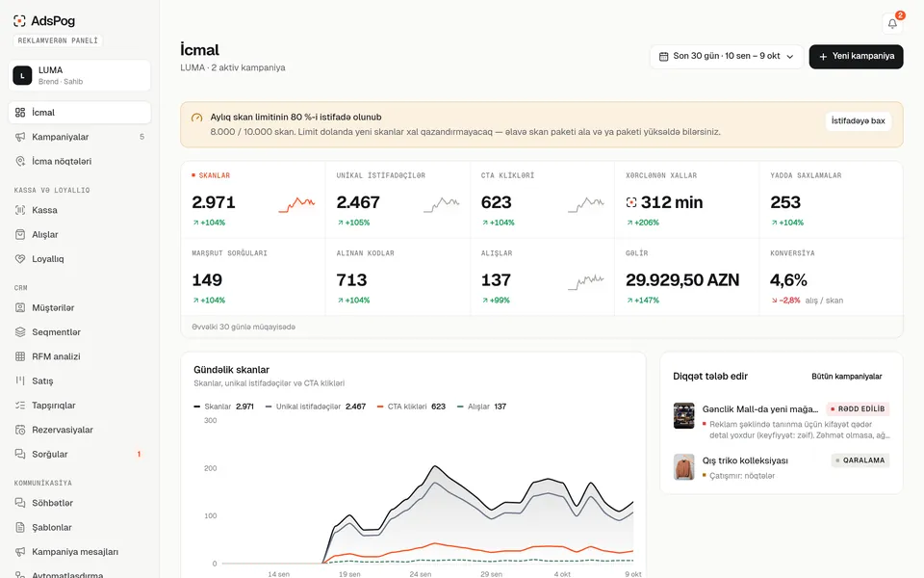The height and width of the screenshot is (578, 924).
Task: Click the Satış sidebar icon
Action: (20, 381)
